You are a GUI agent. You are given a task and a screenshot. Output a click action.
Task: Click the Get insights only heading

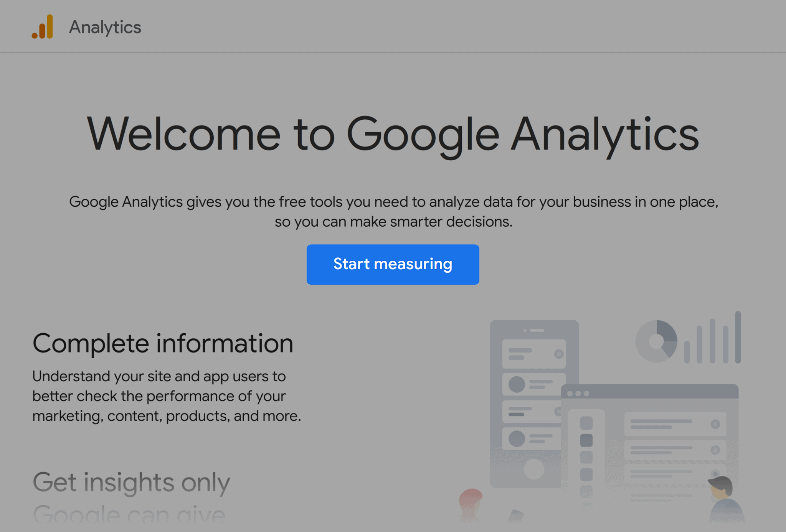[x=131, y=483]
